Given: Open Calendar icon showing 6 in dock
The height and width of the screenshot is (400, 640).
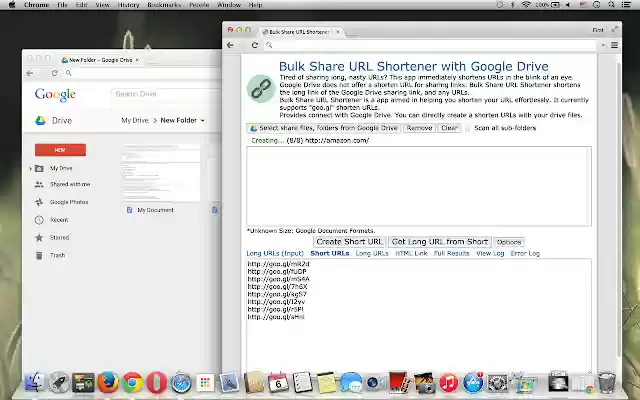Looking at the screenshot, I should 278,382.
